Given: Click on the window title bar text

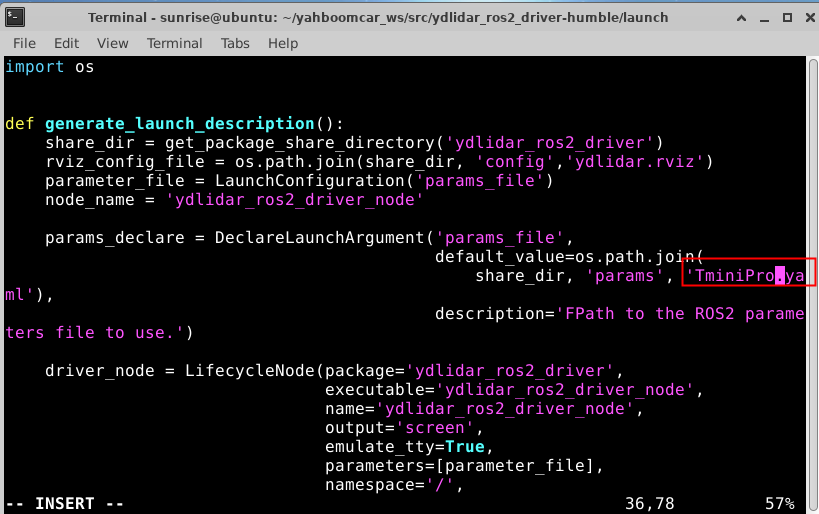Looking at the screenshot, I should coord(378,18).
